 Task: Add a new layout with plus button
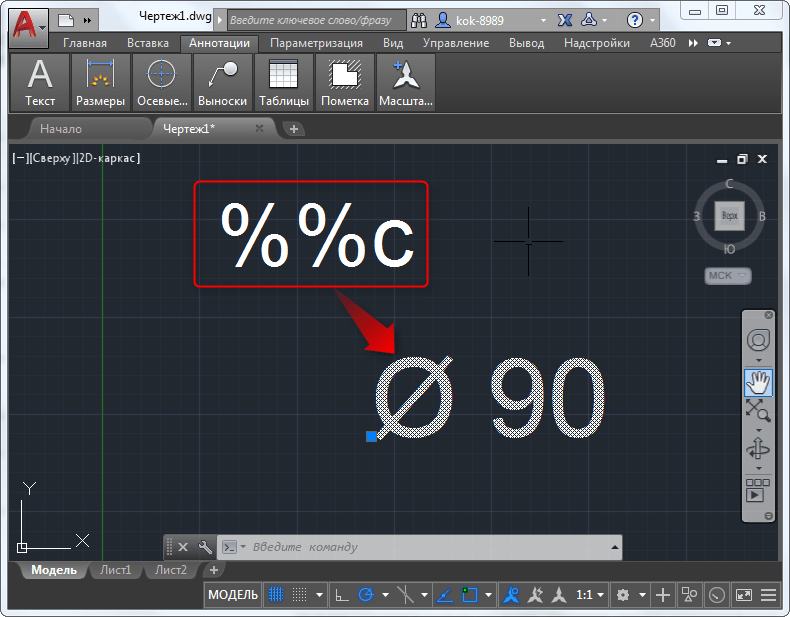click(214, 570)
